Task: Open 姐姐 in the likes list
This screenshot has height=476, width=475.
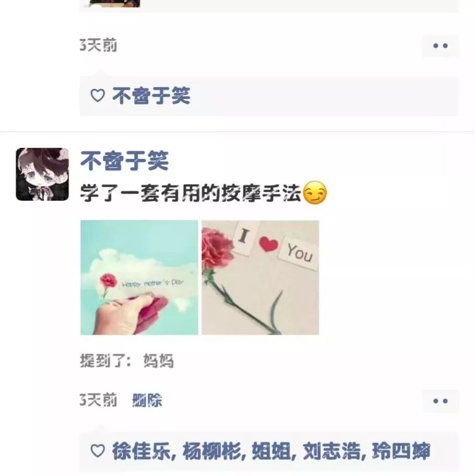Action: 271,451
